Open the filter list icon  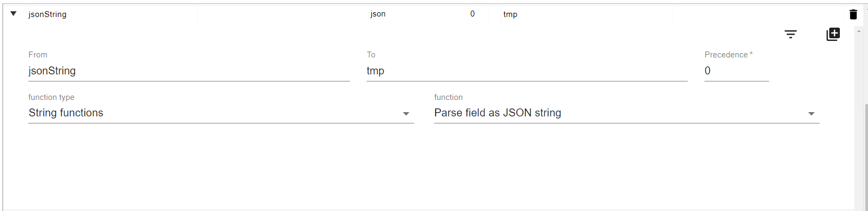click(790, 35)
